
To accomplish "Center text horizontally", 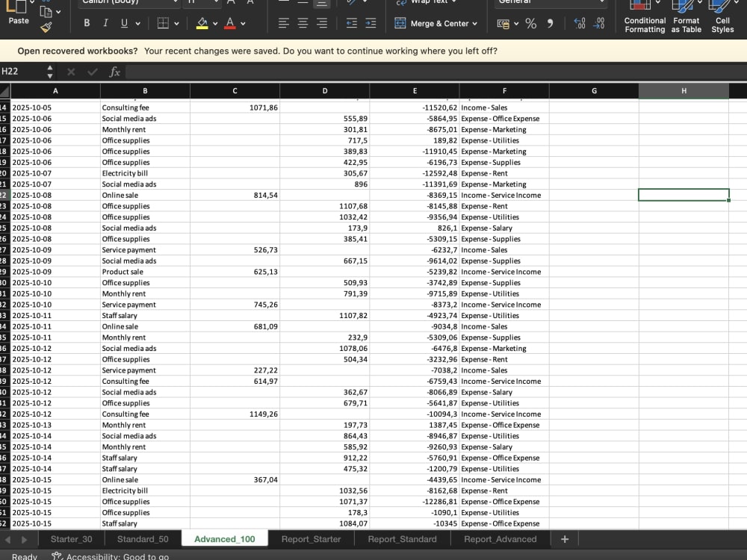I will 303,23.
